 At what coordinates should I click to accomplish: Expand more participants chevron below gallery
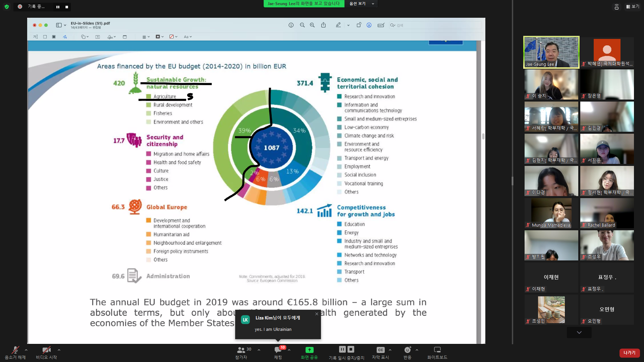579,333
